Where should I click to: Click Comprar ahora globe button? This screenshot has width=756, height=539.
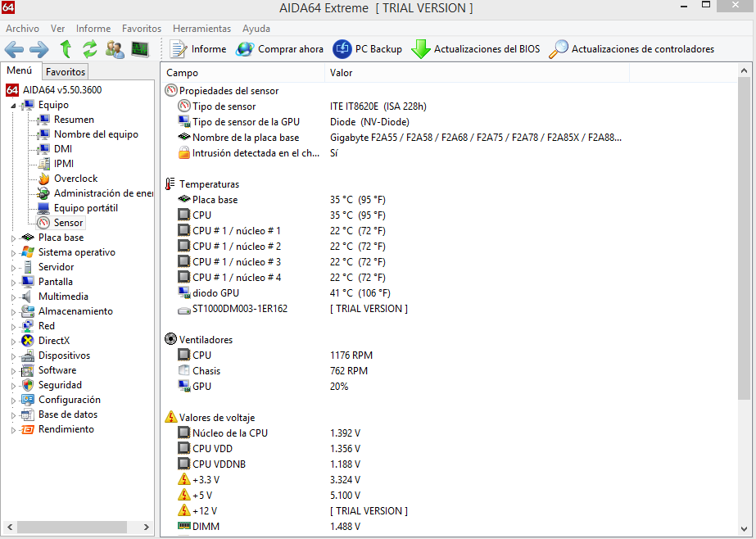pos(279,49)
